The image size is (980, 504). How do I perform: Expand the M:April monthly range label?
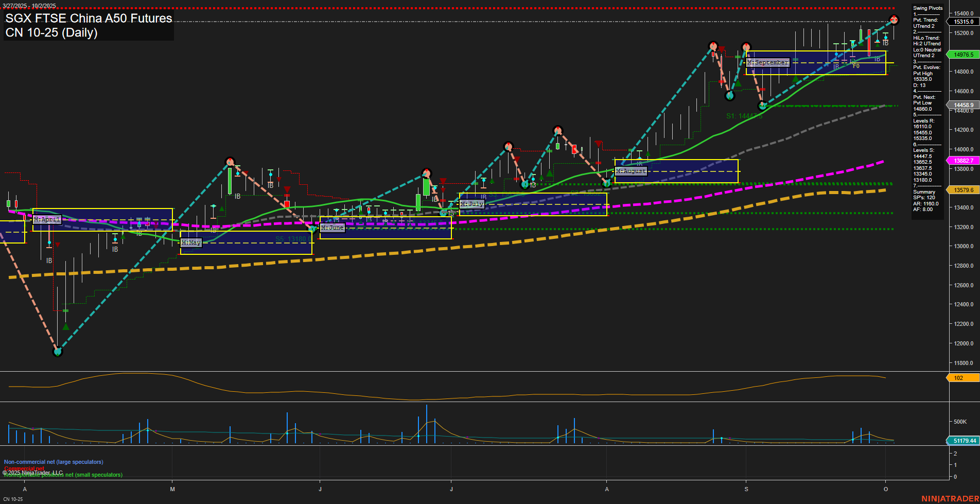click(47, 219)
